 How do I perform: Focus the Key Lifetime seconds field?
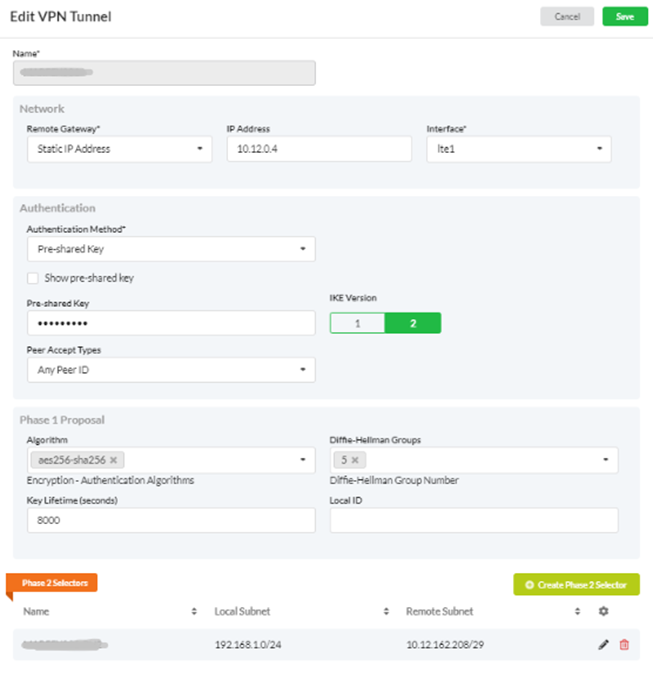pyautogui.click(x=170, y=520)
